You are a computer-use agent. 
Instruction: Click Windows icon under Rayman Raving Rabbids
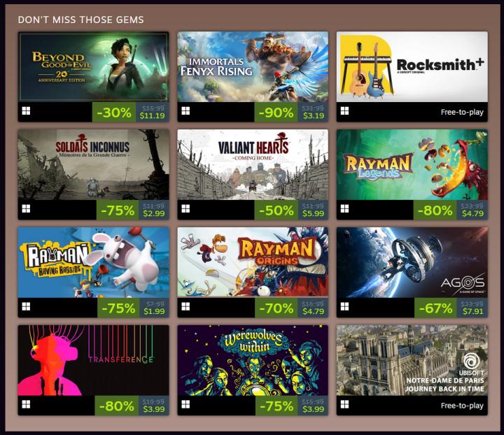point(26,306)
